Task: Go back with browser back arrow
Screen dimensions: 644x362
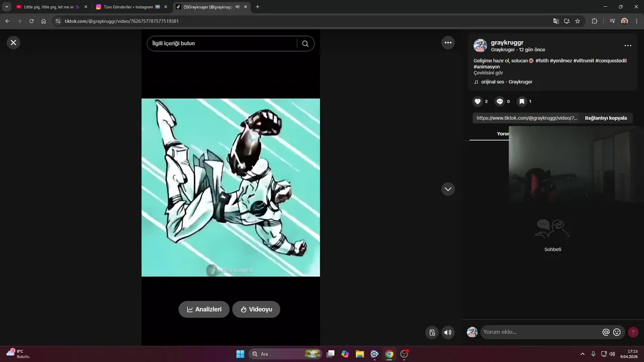Action: [7, 21]
